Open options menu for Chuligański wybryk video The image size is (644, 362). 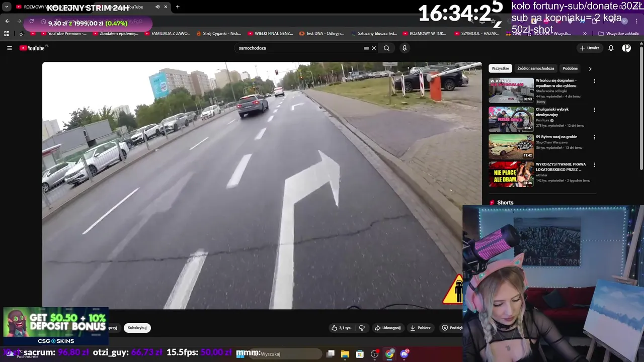(594, 110)
